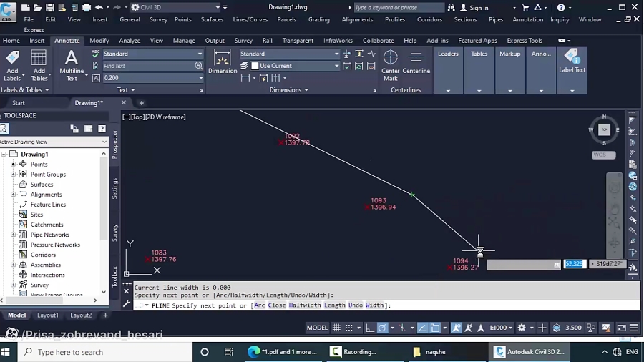Click the Multiline Text tool
This screenshot has height=362, width=644.
point(72,66)
